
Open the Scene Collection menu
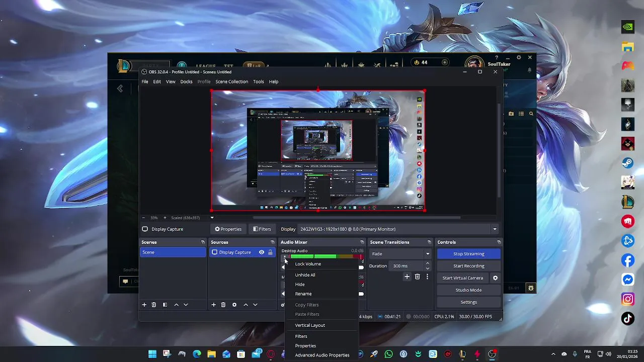tap(231, 81)
